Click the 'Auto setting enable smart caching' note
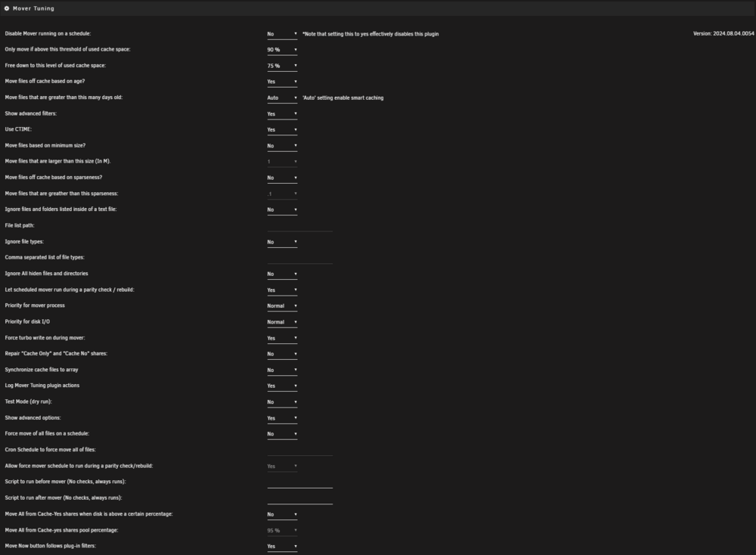756x555 pixels. coord(342,98)
